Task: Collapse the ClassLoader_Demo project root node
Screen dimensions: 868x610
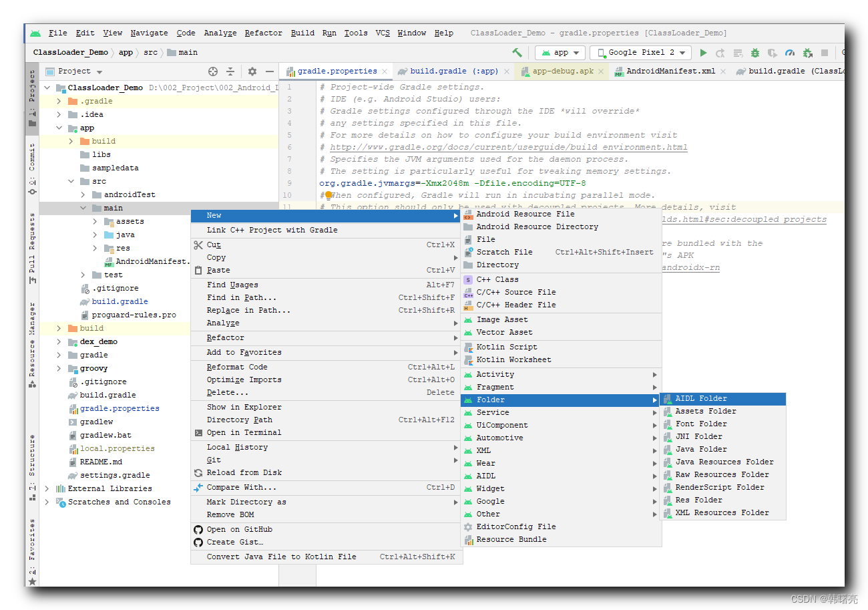Action: tap(47, 87)
